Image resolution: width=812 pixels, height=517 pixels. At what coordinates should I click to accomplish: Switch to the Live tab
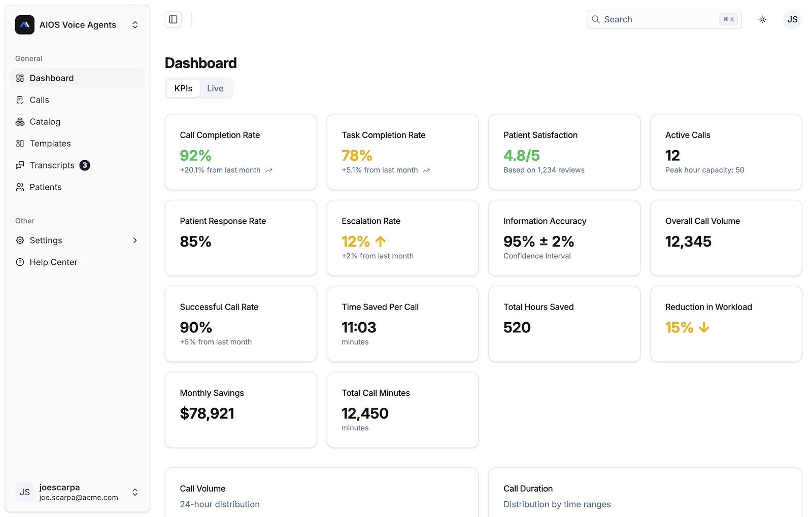215,88
